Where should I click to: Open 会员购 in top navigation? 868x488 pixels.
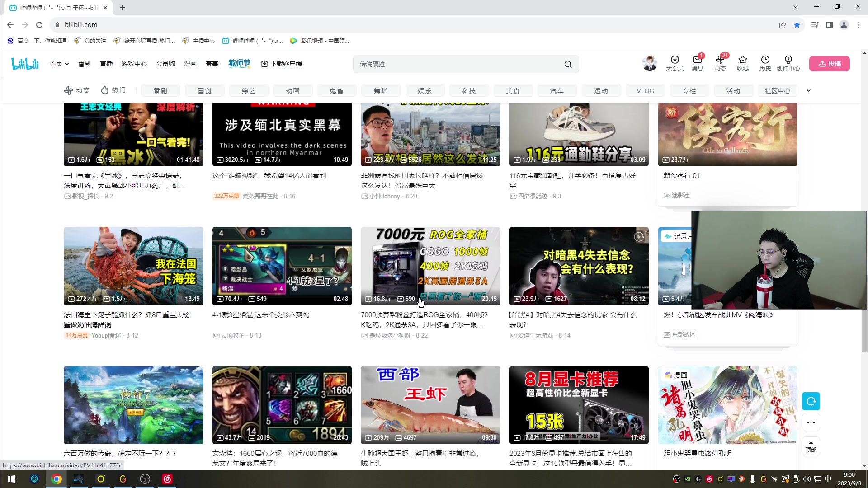point(165,64)
